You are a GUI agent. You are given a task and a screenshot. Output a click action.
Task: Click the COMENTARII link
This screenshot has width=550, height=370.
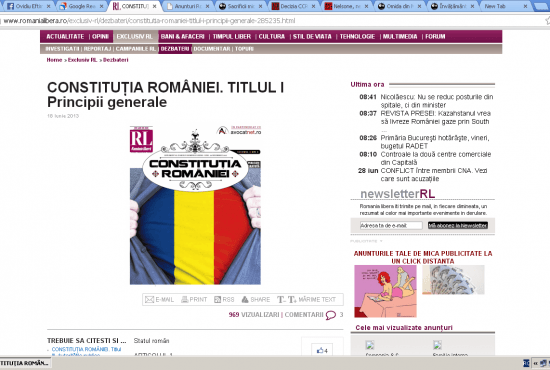(304, 315)
